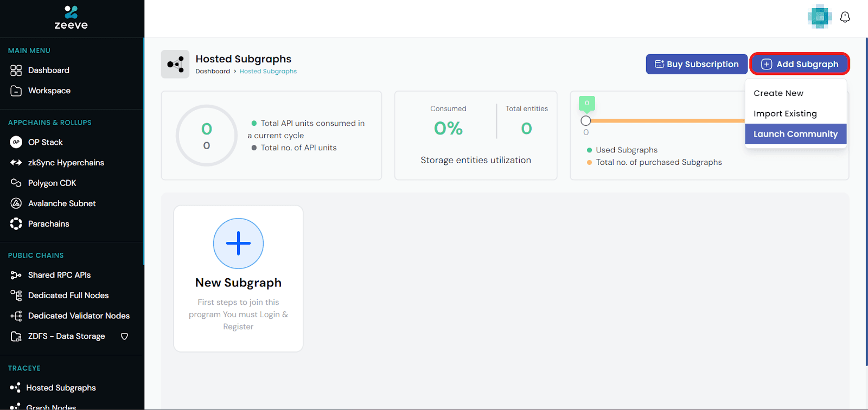868x410 pixels.
Task: Click the Workspace folder icon
Action: 16,91
